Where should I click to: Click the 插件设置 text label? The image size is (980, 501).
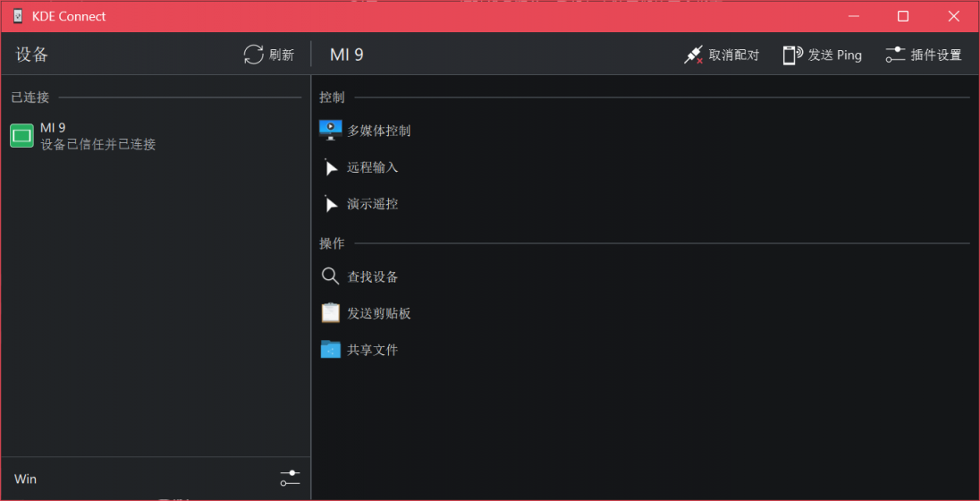coord(936,55)
